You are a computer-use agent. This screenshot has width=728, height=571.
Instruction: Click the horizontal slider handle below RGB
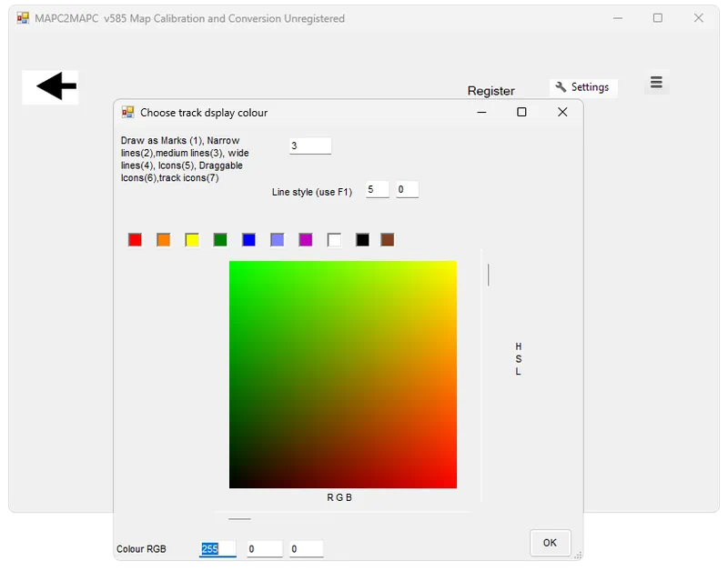pyautogui.click(x=239, y=519)
